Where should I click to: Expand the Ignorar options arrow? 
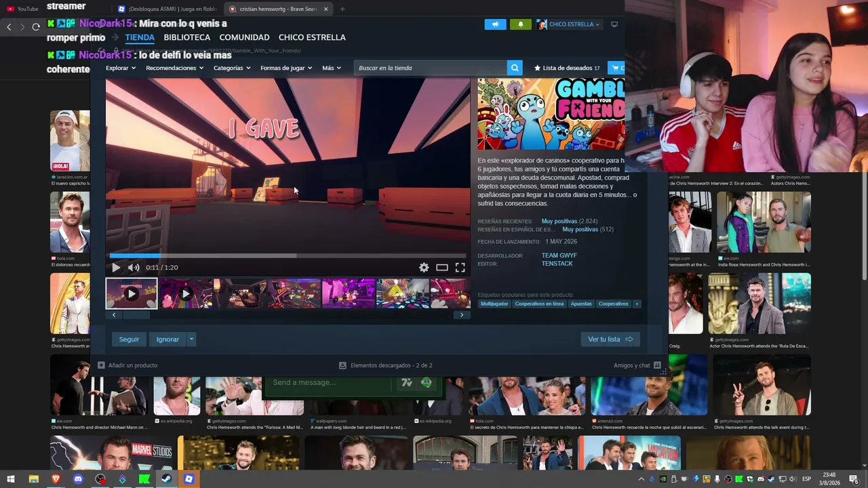[x=191, y=339]
